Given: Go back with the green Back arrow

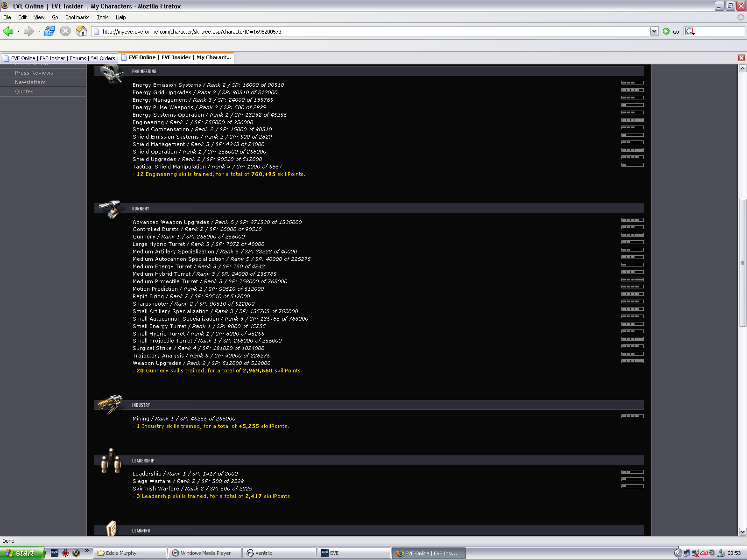Looking at the screenshot, I should (x=8, y=31).
